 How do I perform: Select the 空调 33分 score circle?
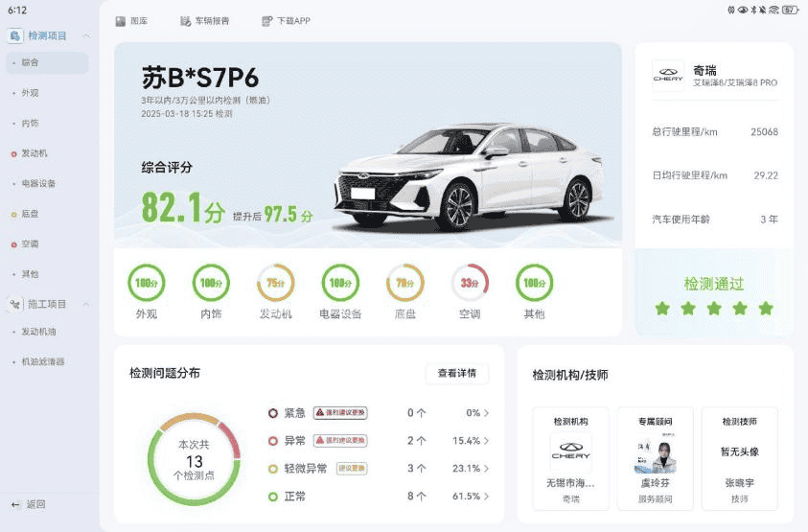click(x=470, y=283)
